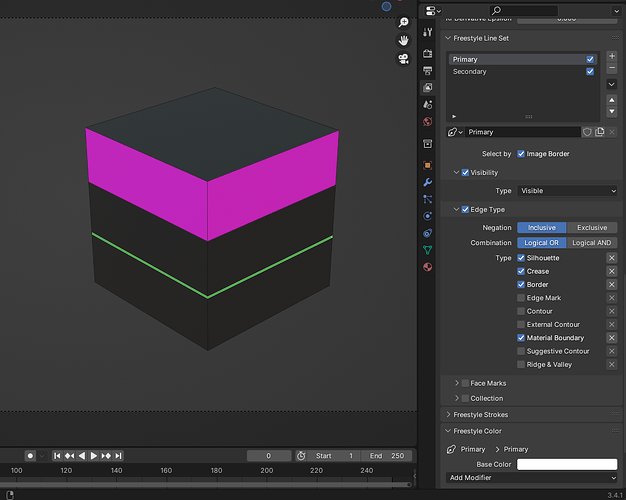Click the viewport zoom magnifier icon
The width and height of the screenshot is (626, 500).
click(x=404, y=22)
